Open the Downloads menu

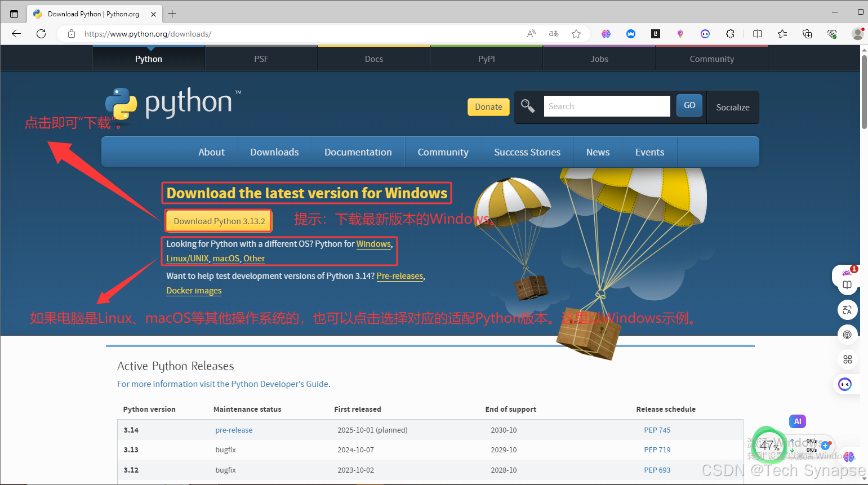tap(274, 152)
